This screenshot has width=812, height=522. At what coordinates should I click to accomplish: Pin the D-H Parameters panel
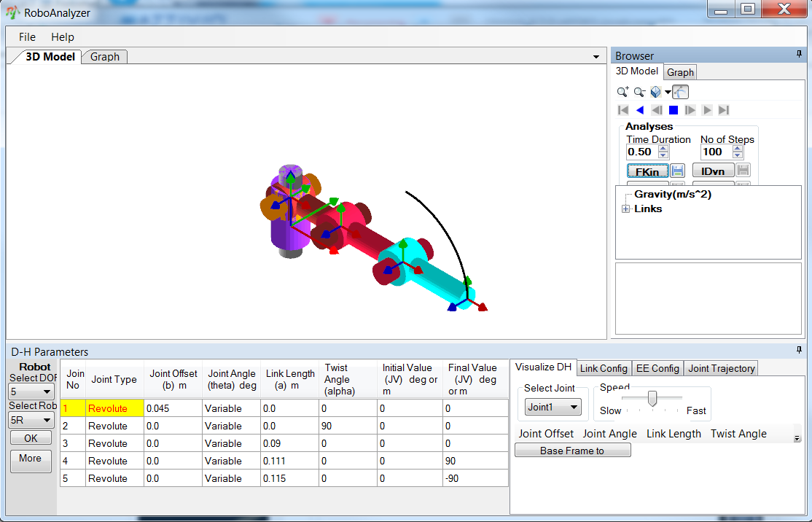point(799,351)
